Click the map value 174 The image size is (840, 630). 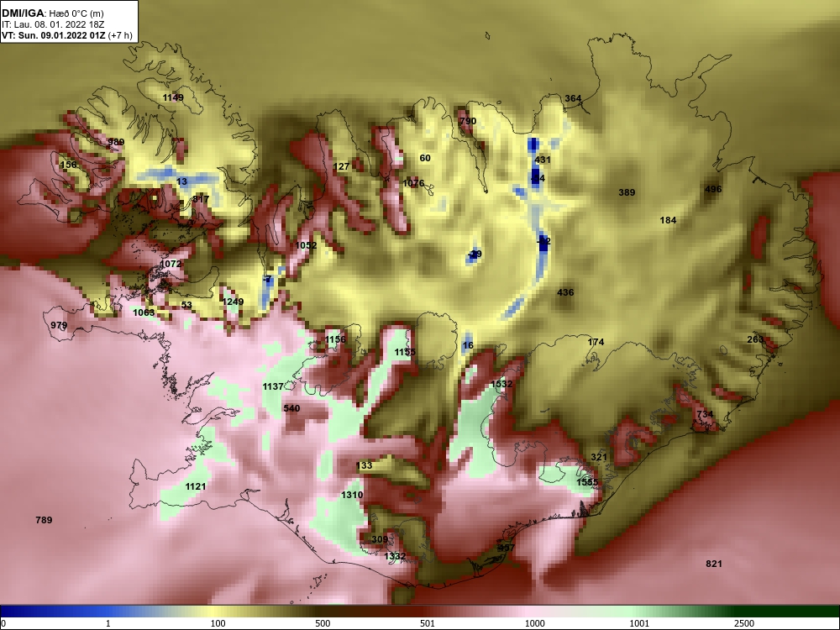click(x=596, y=342)
